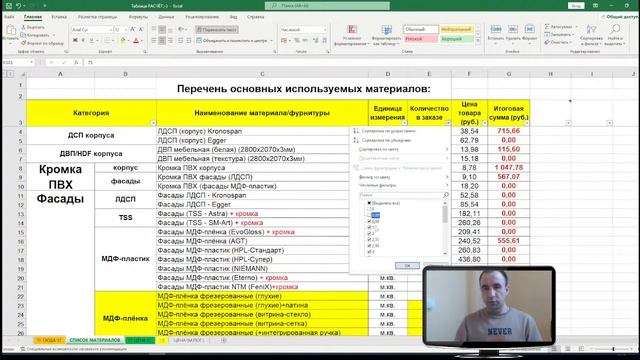Uncheck the 0,98 value checkbox
This screenshot has height=360, width=640.
tap(369, 221)
